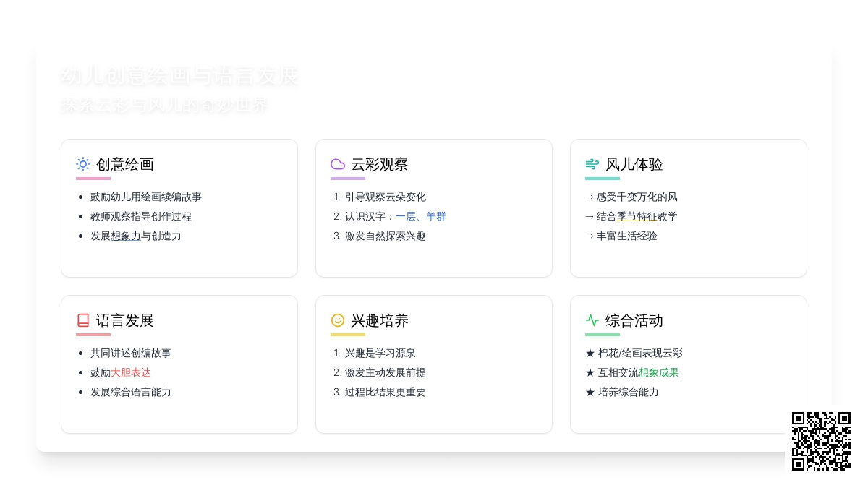This screenshot has width=868, height=488.
Task: Click the red phrase 大胆表达
Action: coord(131,372)
